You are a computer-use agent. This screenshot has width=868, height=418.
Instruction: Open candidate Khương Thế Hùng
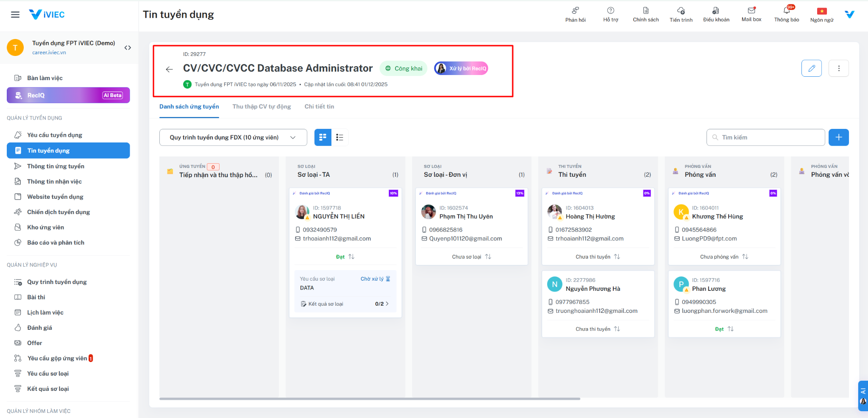click(718, 216)
